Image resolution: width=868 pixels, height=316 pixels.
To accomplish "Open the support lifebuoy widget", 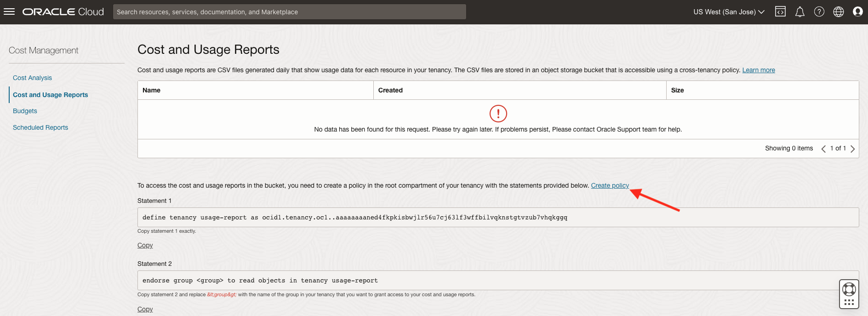I will click(849, 294).
